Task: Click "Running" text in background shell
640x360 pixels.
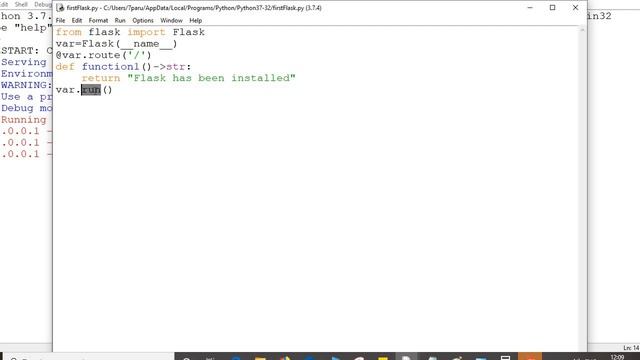Action: tap(24, 120)
